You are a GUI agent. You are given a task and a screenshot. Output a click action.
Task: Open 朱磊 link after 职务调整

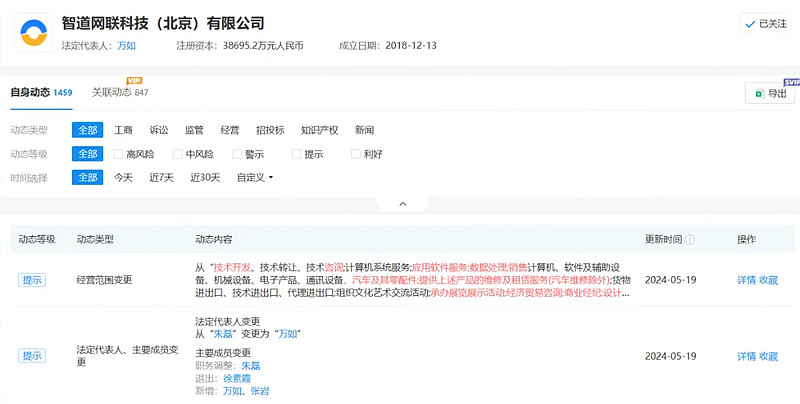pos(251,366)
